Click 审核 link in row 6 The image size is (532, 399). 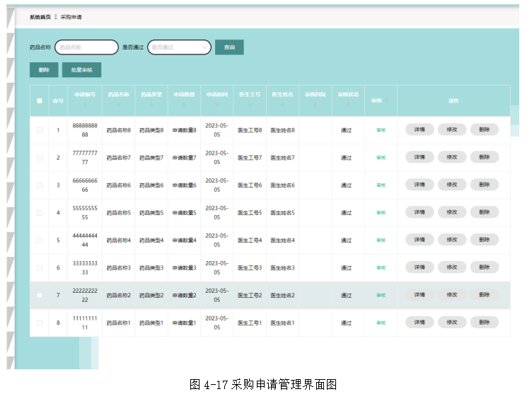click(x=381, y=267)
